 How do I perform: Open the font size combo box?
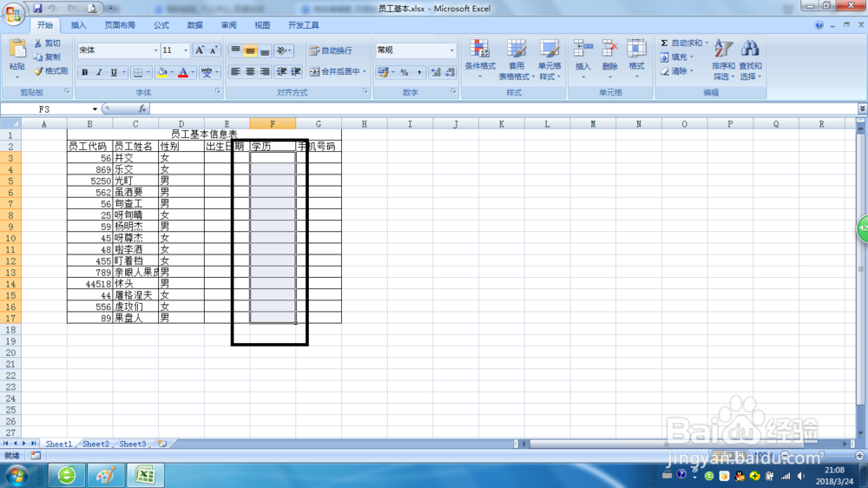[175, 50]
